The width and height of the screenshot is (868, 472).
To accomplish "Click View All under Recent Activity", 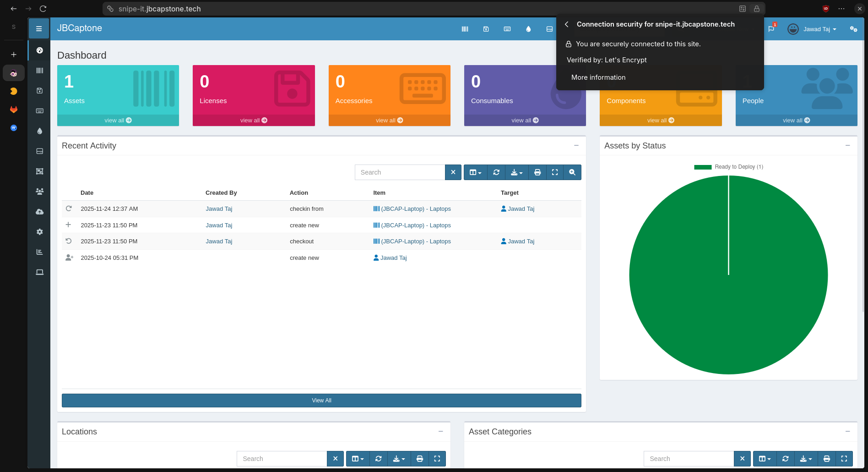I will coord(321,400).
